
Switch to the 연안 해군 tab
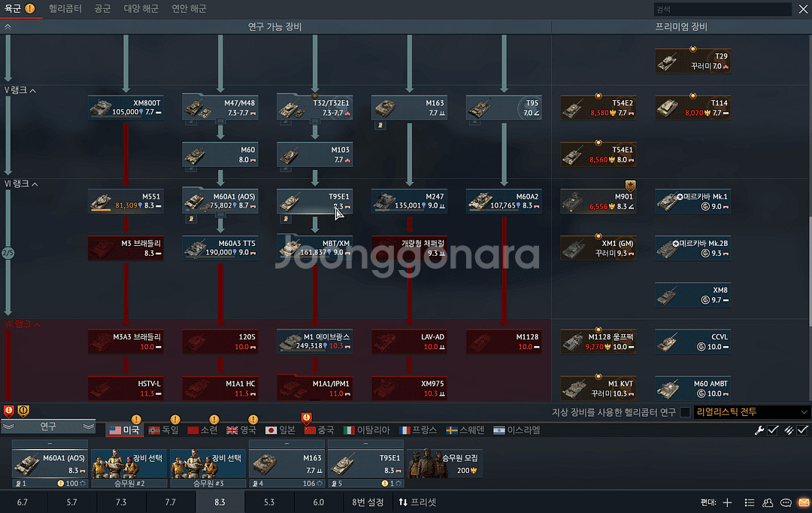point(189,9)
